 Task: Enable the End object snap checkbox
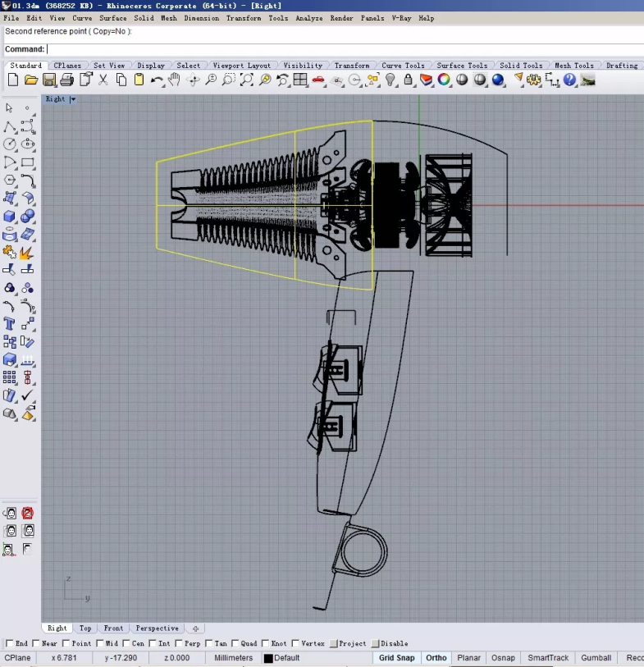(10, 644)
